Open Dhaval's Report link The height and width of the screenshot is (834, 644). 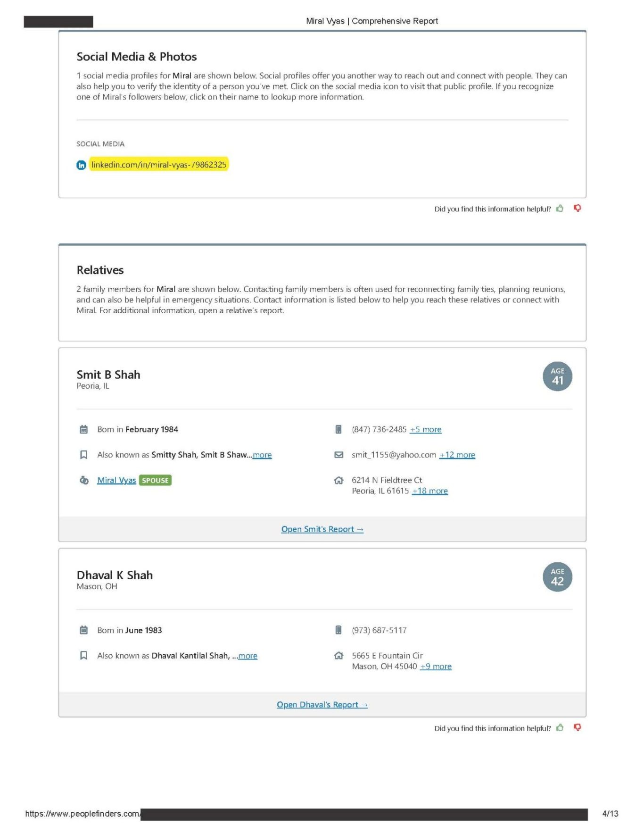click(322, 705)
